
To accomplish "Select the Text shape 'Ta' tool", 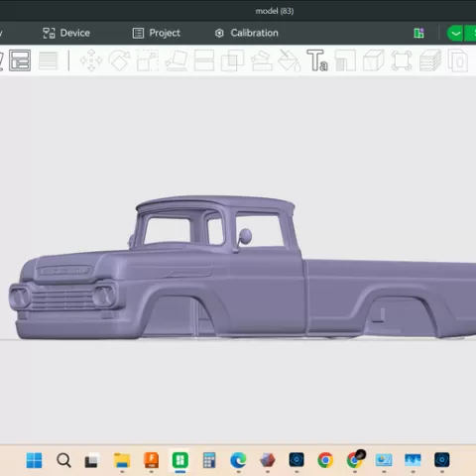I will [317, 60].
